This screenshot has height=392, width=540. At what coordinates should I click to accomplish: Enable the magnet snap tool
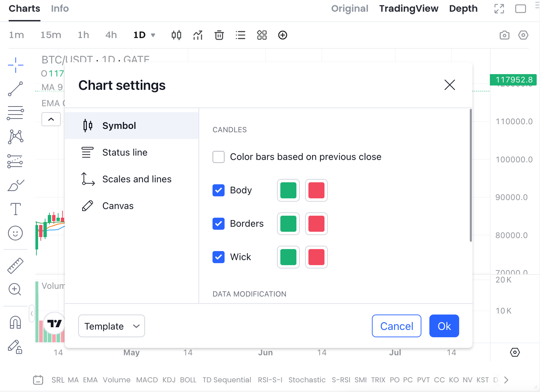coord(15,323)
